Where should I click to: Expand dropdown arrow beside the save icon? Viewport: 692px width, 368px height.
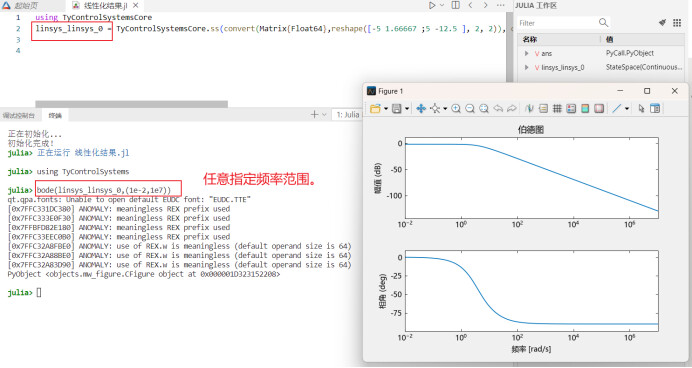point(407,109)
